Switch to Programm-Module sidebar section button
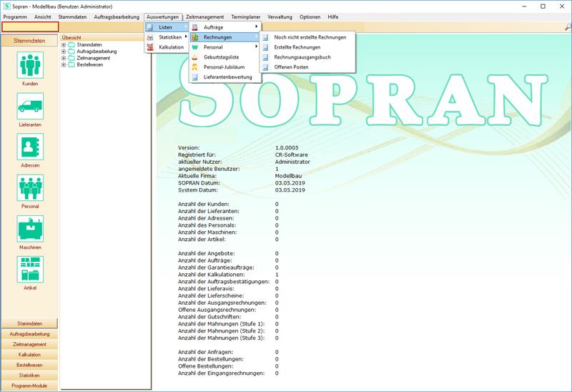Image resolution: width=572 pixels, height=392 pixels. [x=29, y=386]
